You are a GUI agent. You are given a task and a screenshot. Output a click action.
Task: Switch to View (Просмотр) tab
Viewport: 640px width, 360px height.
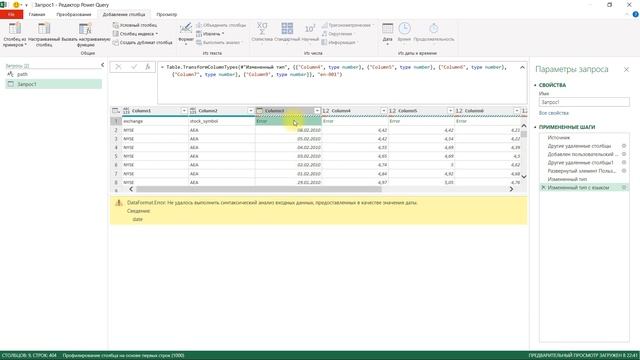tap(167, 15)
